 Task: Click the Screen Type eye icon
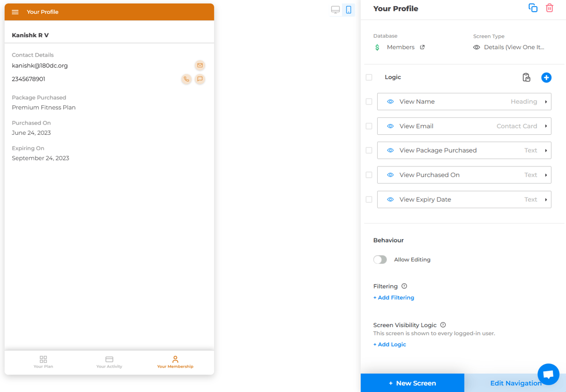477,47
